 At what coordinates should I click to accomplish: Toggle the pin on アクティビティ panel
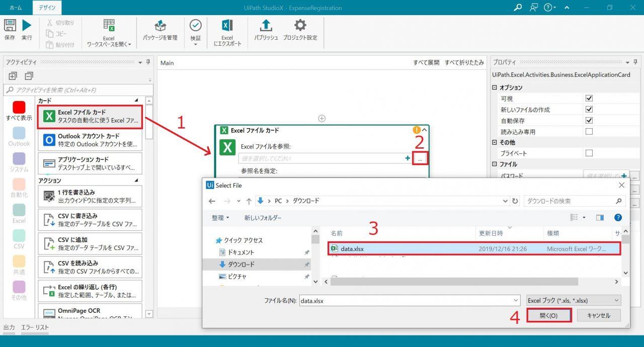pyautogui.click(x=148, y=62)
